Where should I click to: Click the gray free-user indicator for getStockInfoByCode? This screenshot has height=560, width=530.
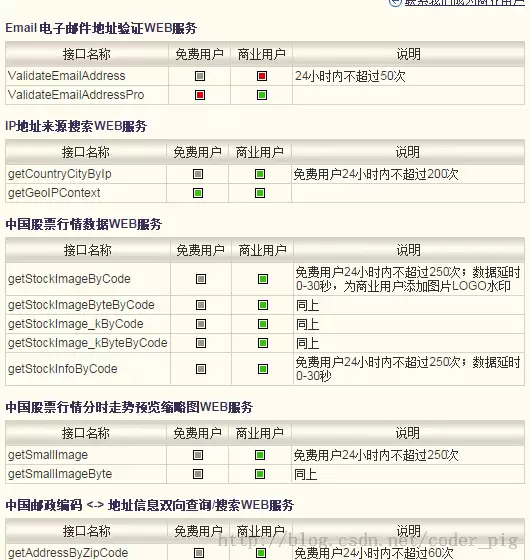point(201,369)
